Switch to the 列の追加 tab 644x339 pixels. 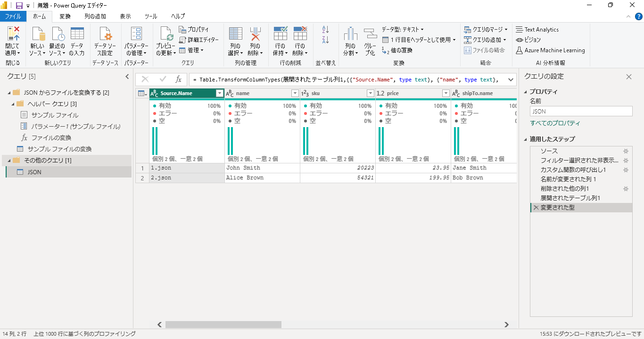[95, 16]
